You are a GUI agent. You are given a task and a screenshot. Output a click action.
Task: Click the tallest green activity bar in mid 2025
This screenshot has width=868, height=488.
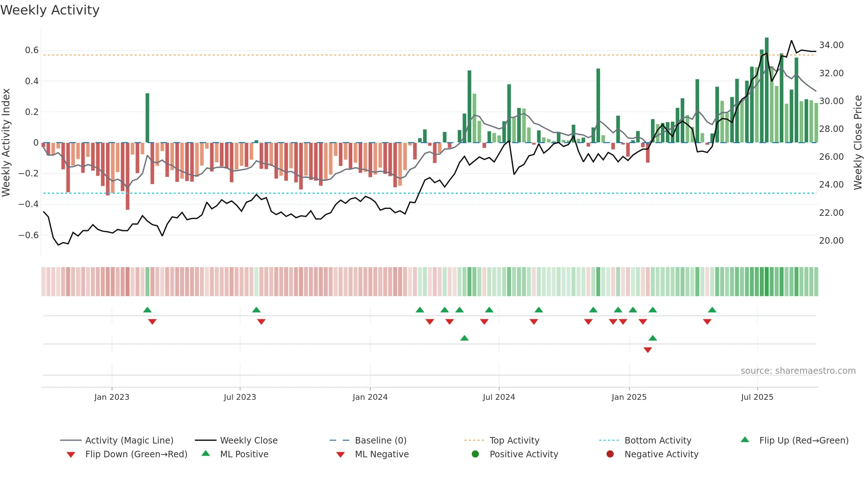(767, 90)
